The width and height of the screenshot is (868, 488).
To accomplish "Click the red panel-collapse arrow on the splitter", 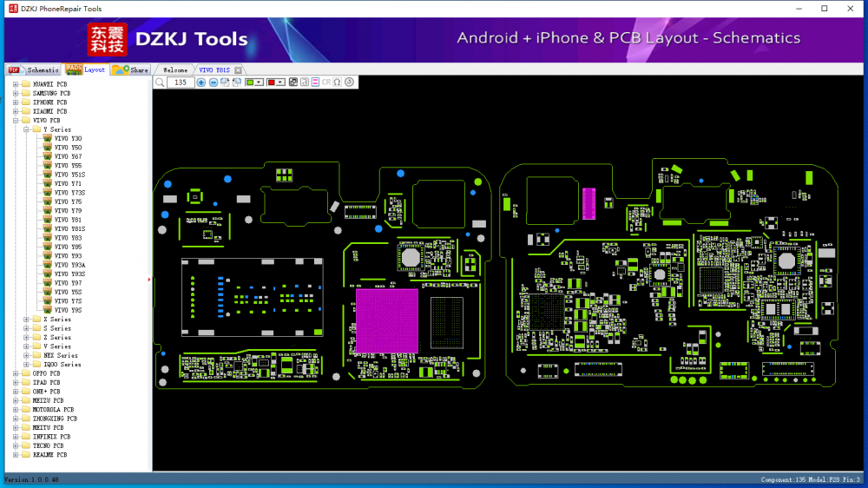I will click(x=149, y=280).
